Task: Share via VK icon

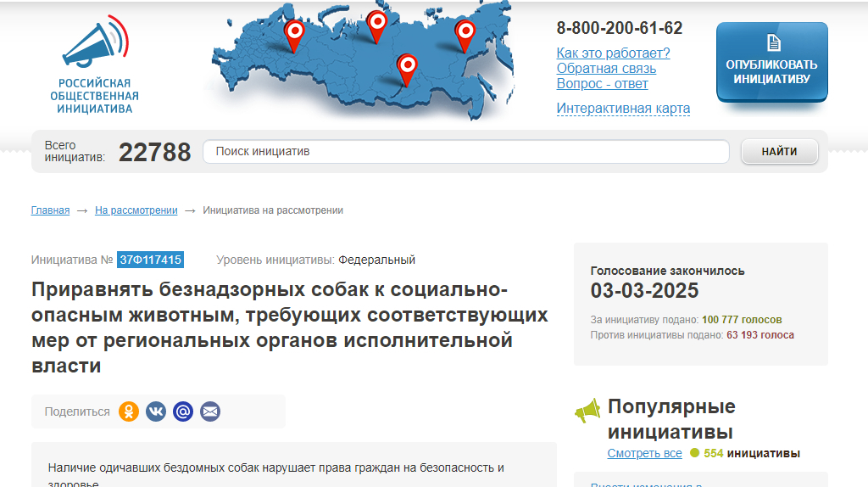Action: [156, 411]
